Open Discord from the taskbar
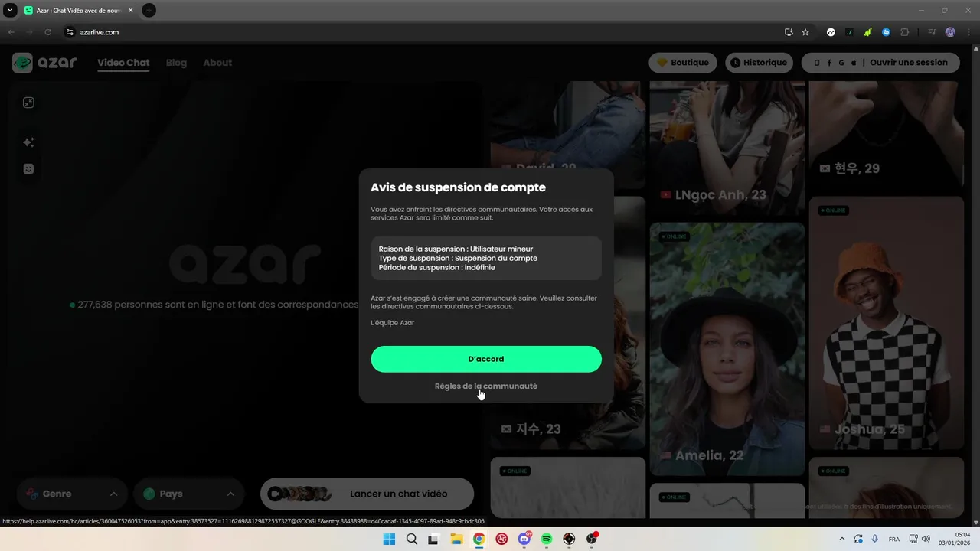 click(x=524, y=539)
